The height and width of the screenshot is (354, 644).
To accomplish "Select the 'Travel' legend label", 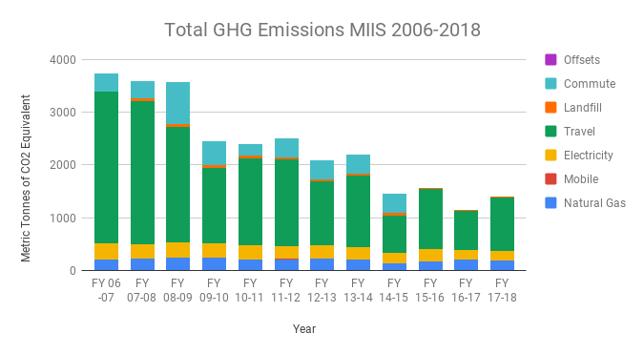I will coord(579,132).
